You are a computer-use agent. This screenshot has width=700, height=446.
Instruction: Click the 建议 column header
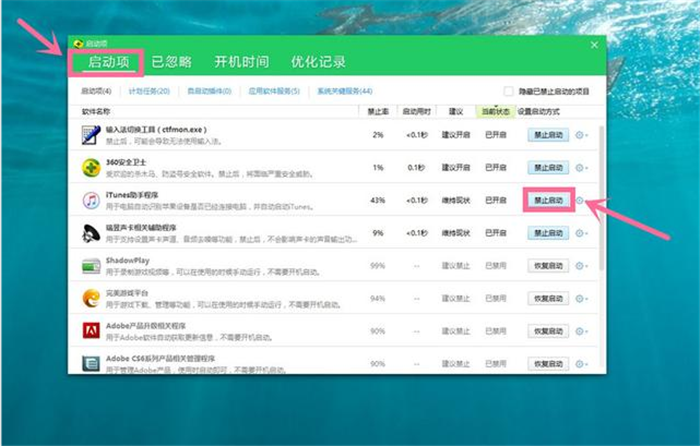coord(456,112)
